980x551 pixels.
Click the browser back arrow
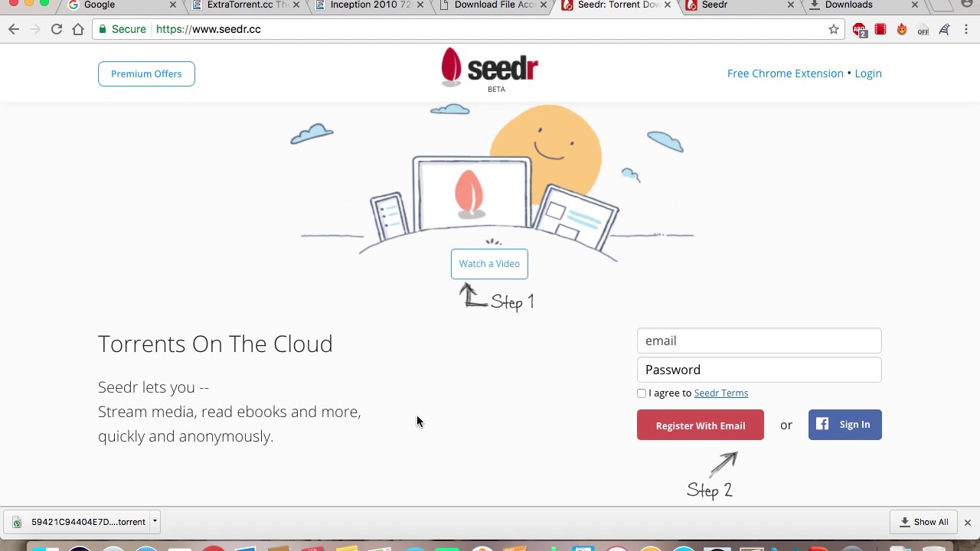14,29
